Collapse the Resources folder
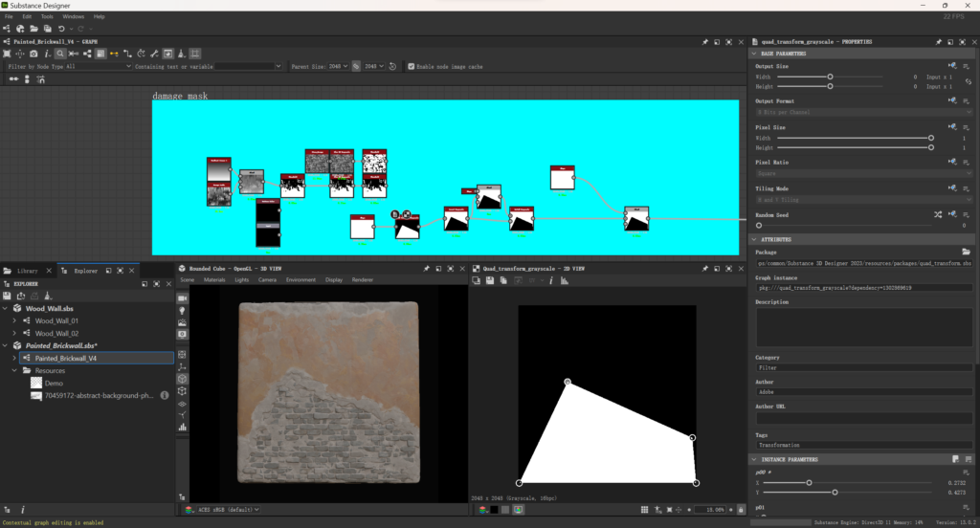Image resolution: width=980 pixels, height=528 pixels. [x=14, y=370]
